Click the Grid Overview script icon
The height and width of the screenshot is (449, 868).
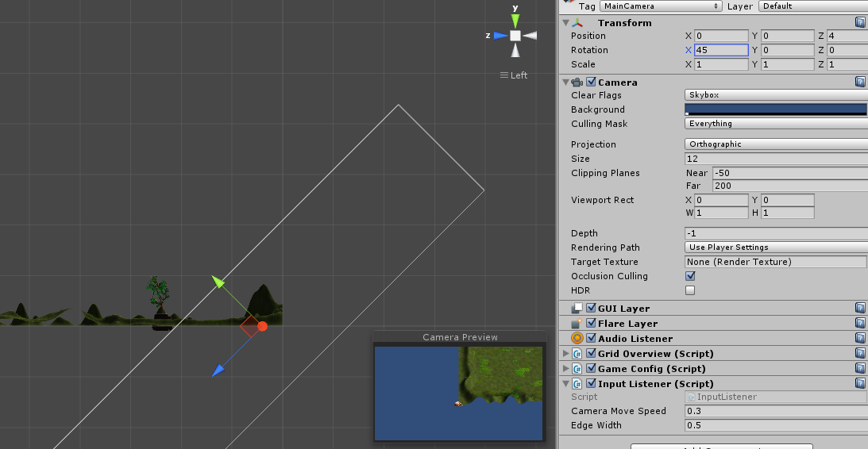(577, 353)
